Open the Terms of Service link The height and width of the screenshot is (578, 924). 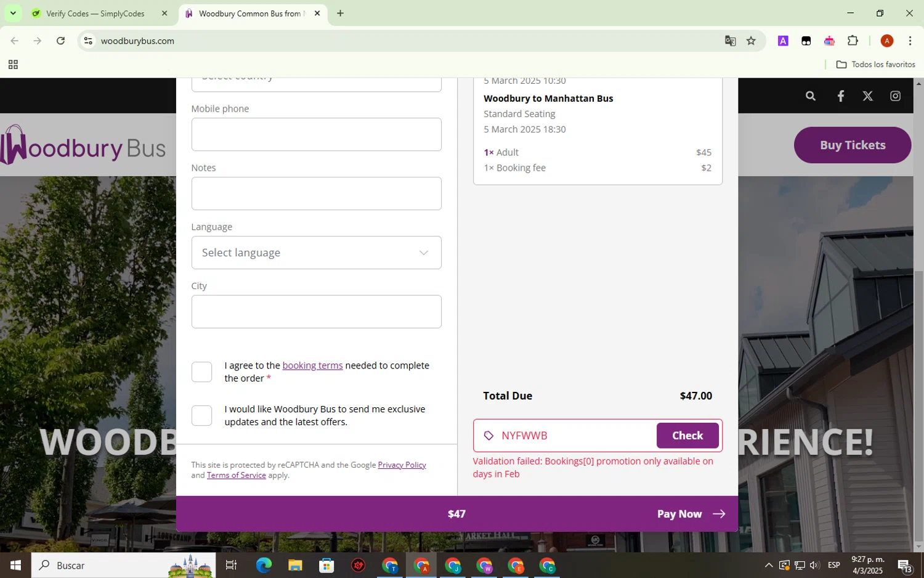[x=237, y=475]
